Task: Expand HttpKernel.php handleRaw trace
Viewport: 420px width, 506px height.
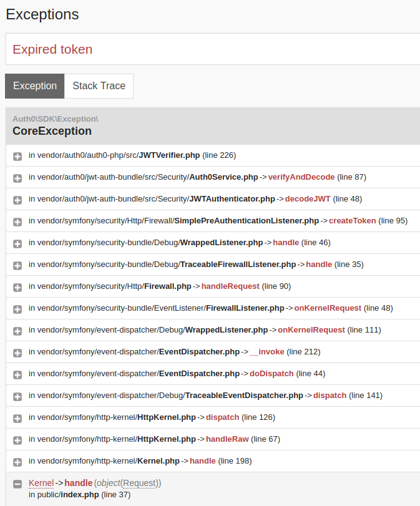Action: [17, 440]
